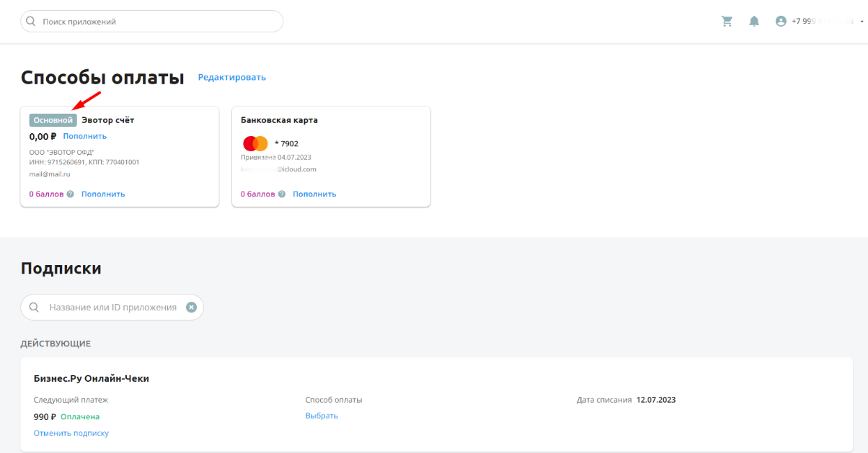Click the user account avatar icon
This screenshot has width=868, height=453.
point(781,22)
